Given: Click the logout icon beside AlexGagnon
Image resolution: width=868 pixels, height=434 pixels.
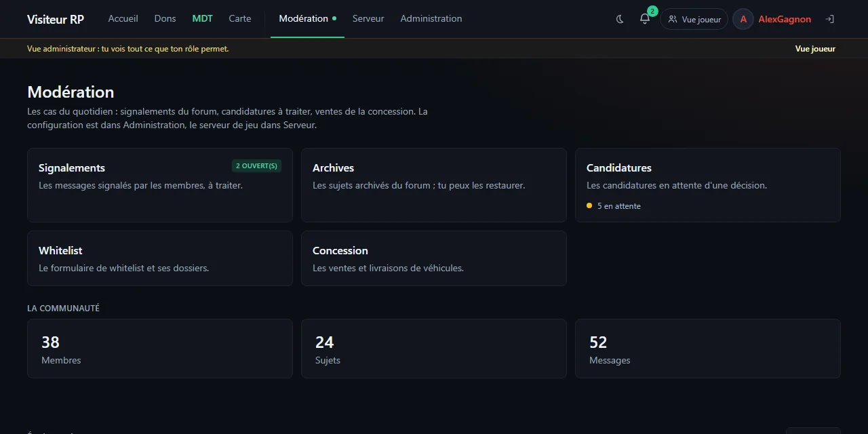Looking at the screenshot, I should [x=829, y=19].
